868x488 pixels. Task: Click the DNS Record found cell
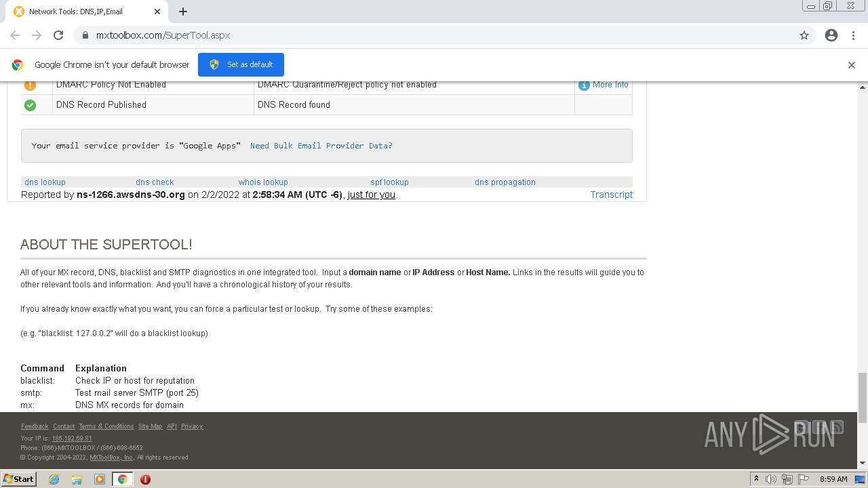pyautogui.click(x=414, y=105)
